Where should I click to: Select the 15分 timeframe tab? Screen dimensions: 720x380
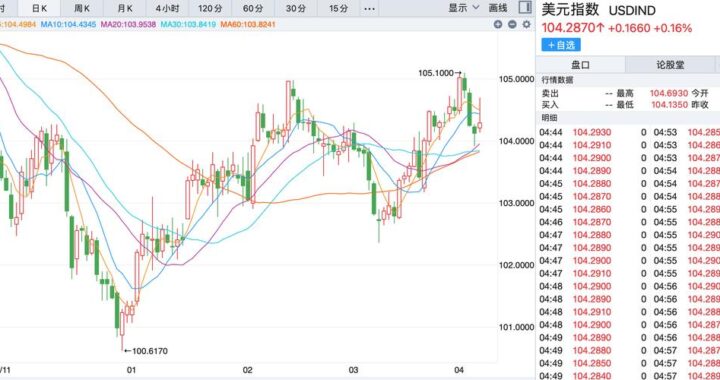338,8
